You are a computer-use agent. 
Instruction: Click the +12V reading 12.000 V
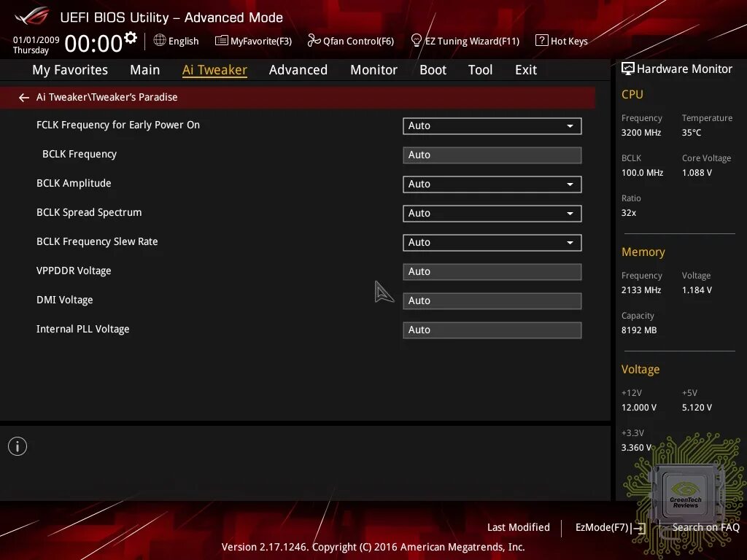[639, 408]
